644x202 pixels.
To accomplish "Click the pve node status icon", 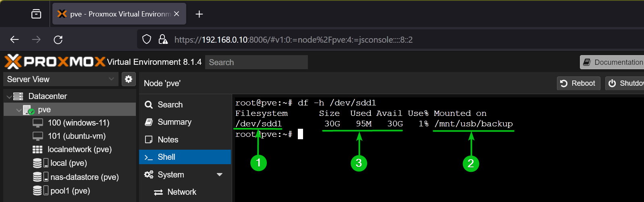I will click(29, 110).
